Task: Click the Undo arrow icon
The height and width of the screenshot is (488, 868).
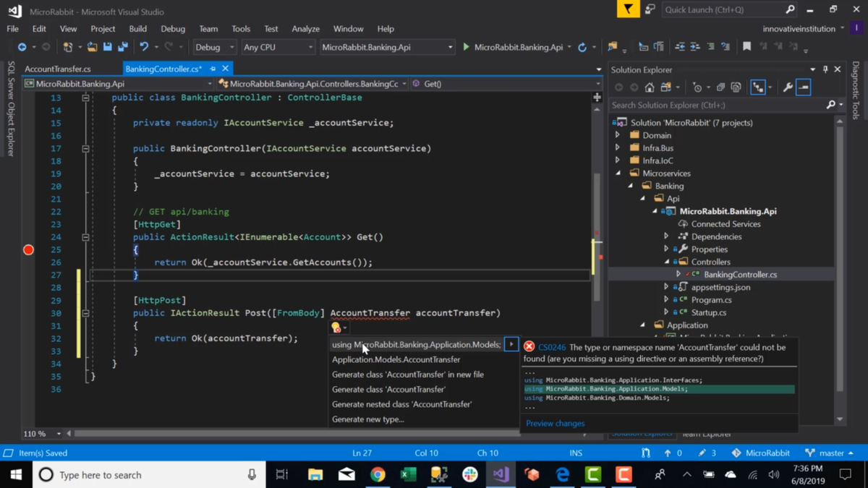Action: (144, 47)
